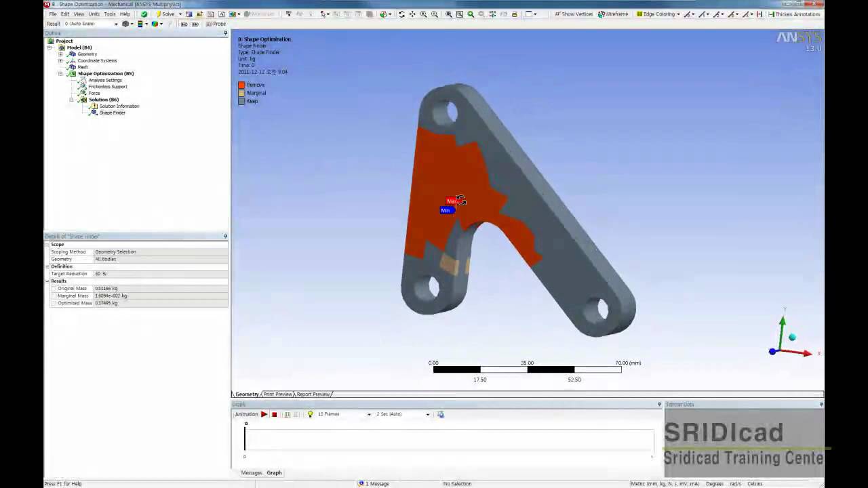Open the File menu
Viewport: 868px width, 488px height.
(52, 14)
